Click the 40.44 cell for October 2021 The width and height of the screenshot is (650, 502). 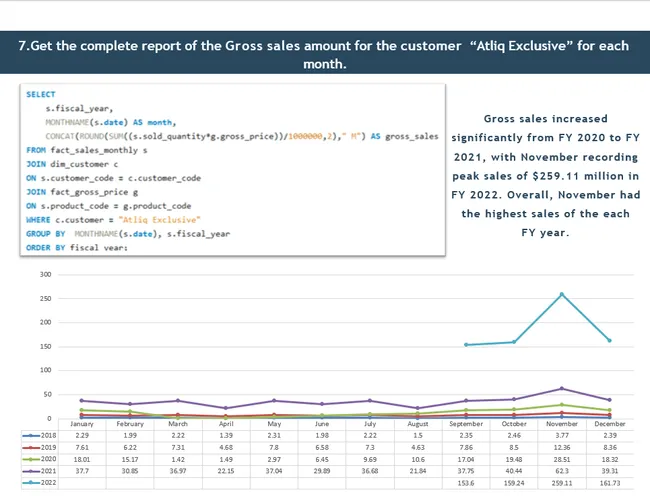514,471
